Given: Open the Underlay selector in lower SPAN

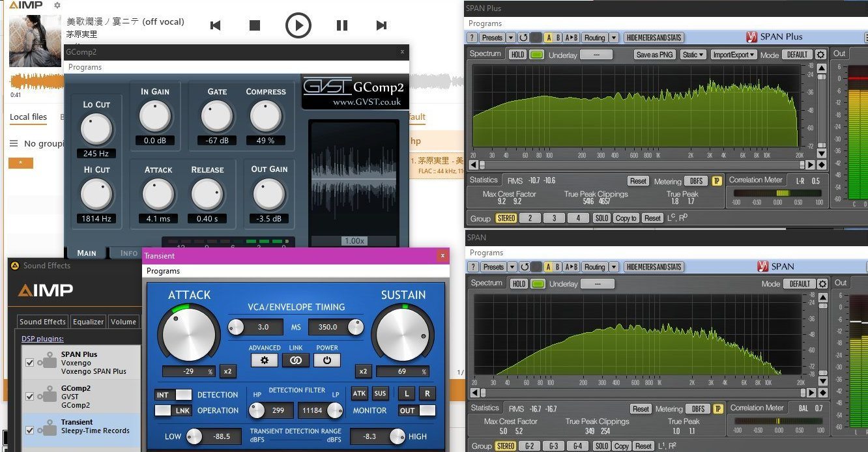Looking at the screenshot, I should [x=596, y=284].
